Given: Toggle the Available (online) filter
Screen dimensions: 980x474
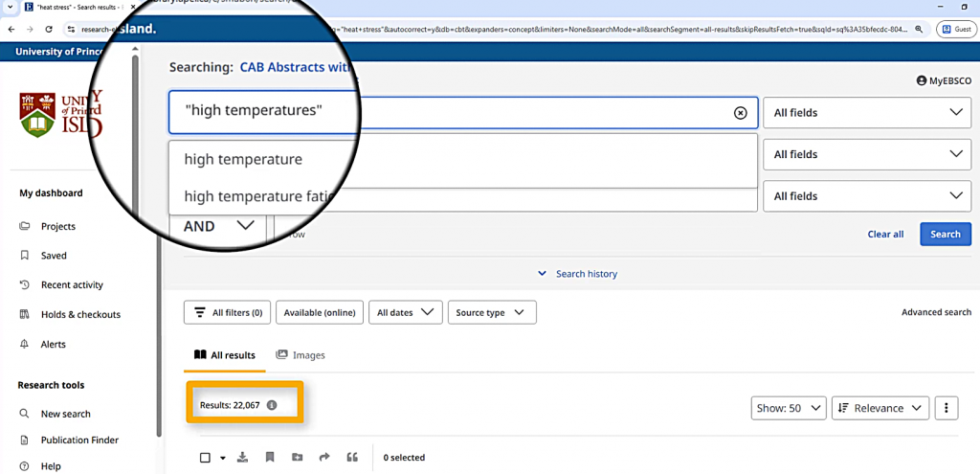Looking at the screenshot, I should 321,312.
